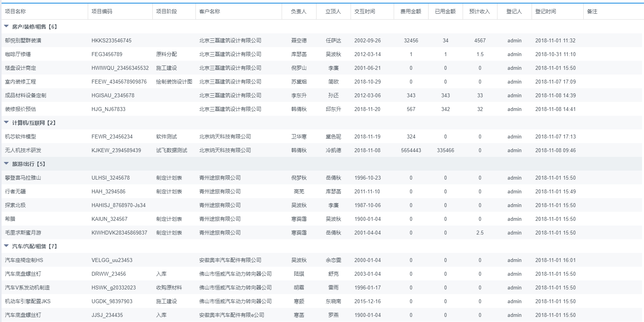Screen dimensions: 644x322
Task: Click project code KIWHDVK28345869837
Action: 119,233
